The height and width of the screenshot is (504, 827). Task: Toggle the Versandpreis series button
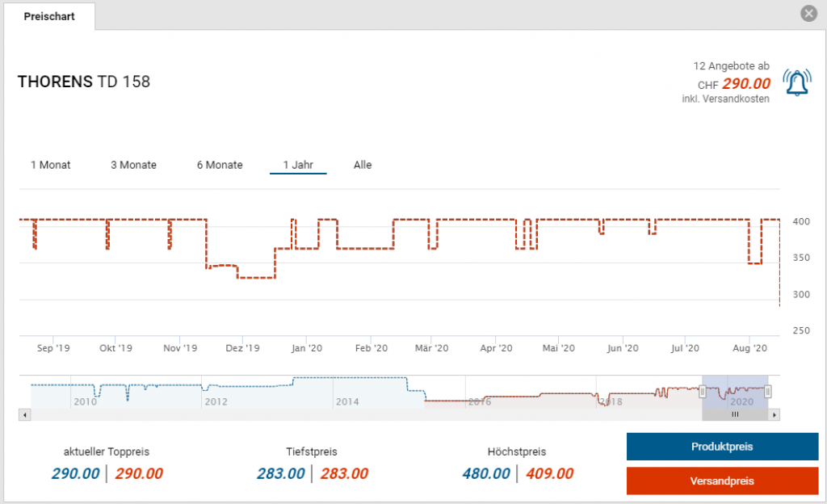pos(722,481)
